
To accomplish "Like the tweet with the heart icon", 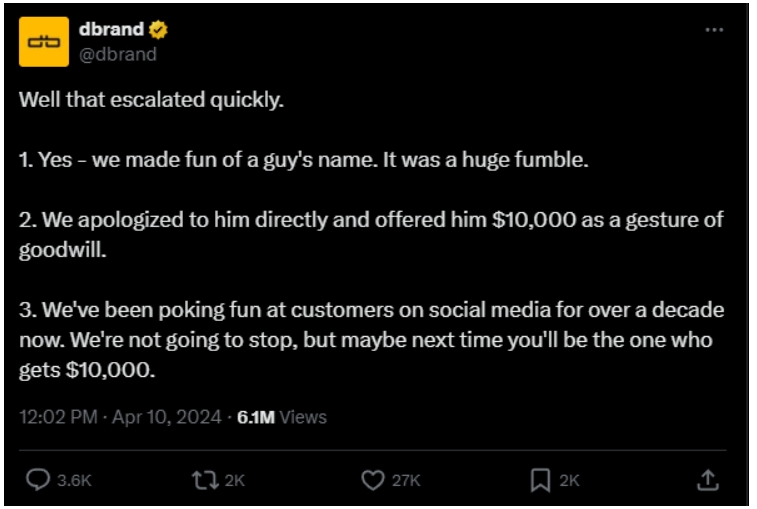I will (372, 481).
